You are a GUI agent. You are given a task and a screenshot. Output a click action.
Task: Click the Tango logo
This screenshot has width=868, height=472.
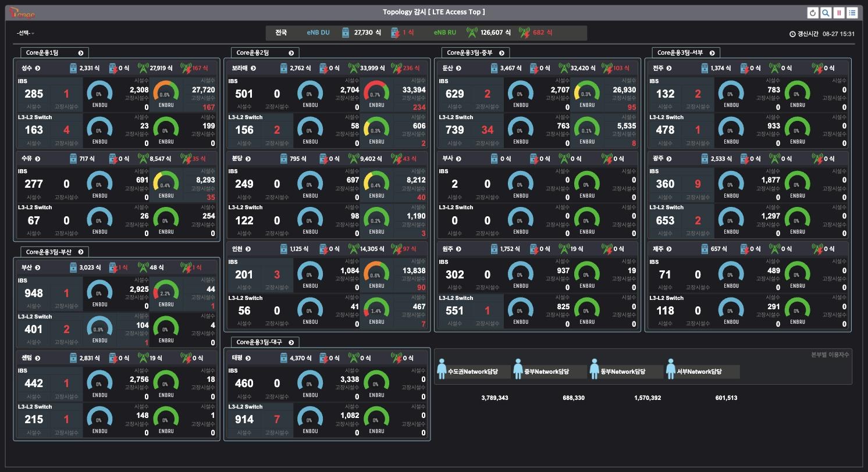(x=22, y=12)
